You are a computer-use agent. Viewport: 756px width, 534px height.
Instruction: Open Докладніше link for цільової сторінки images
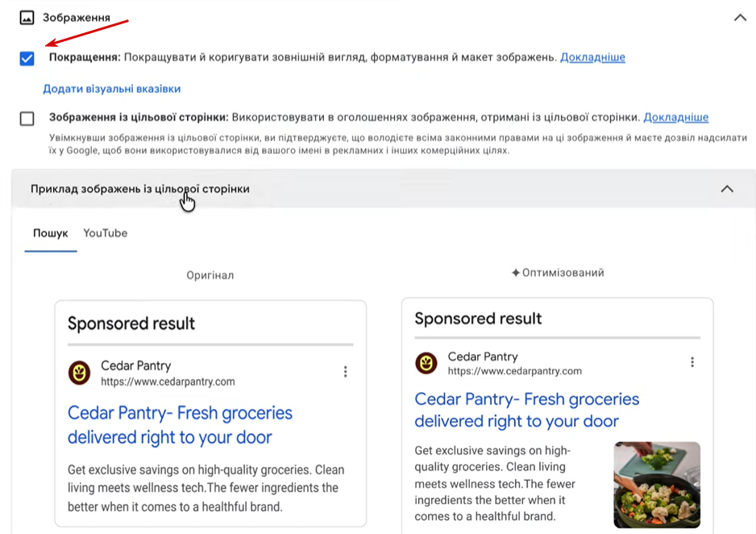pyautogui.click(x=675, y=117)
